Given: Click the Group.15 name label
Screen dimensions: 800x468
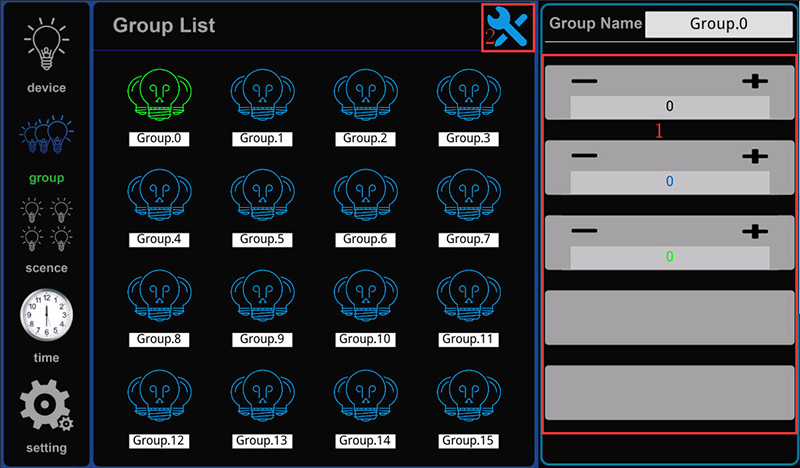Looking at the screenshot, I should pyautogui.click(x=468, y=441).
